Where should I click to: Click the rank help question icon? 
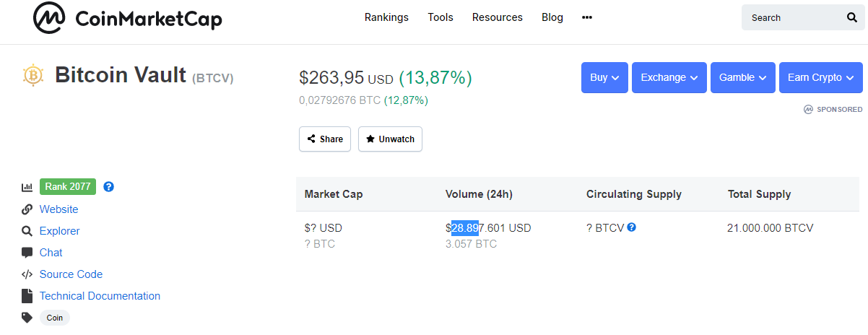click(108, 186)
